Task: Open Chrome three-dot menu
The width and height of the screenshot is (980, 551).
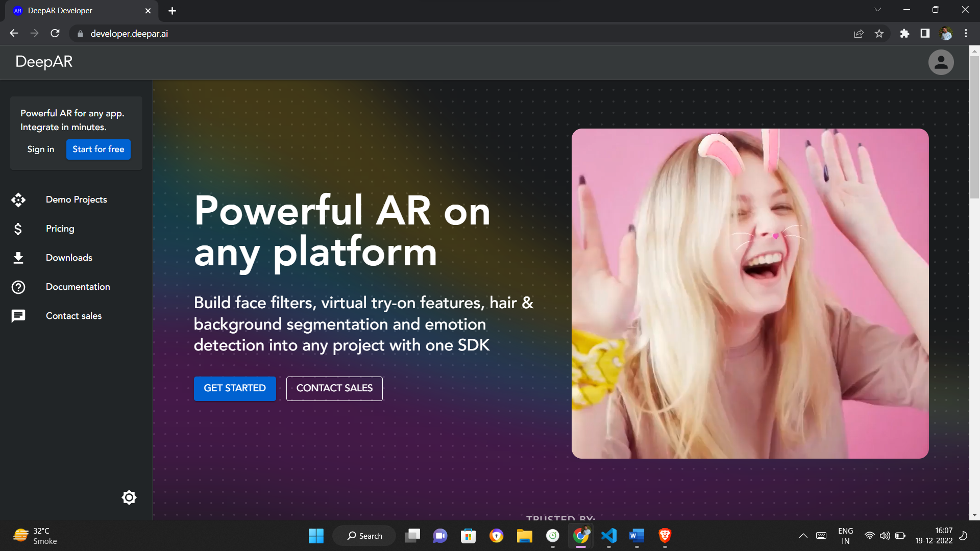Action: click(966, 34)
